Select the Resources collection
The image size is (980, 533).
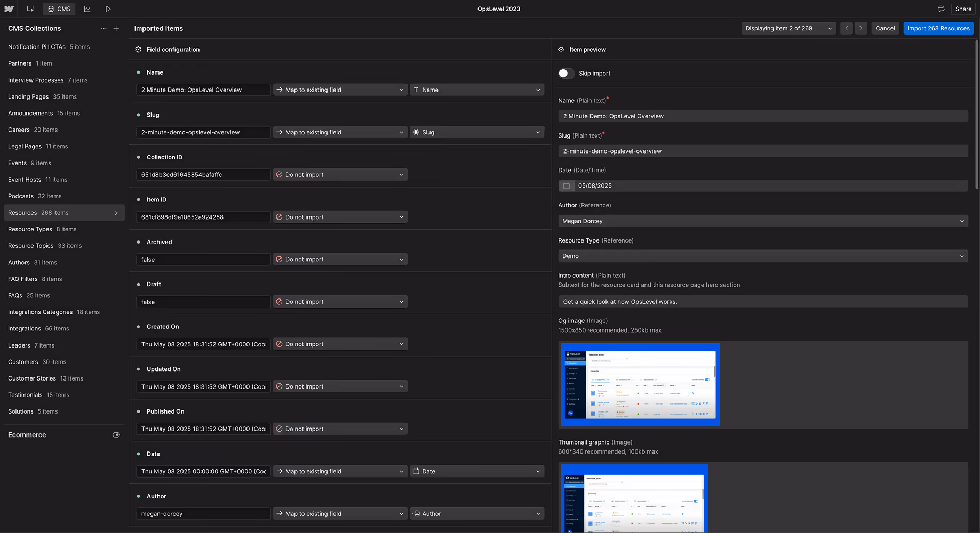[64, 213]
